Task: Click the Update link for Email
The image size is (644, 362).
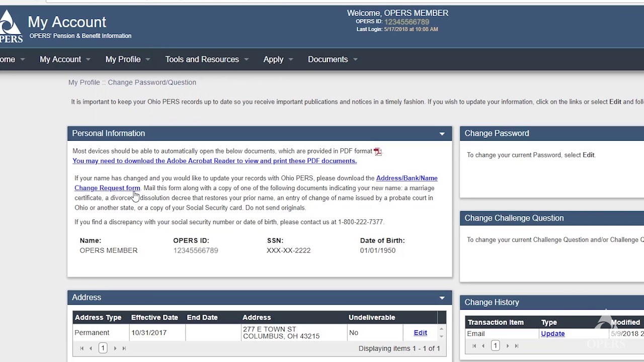Action: click(552, 334)
